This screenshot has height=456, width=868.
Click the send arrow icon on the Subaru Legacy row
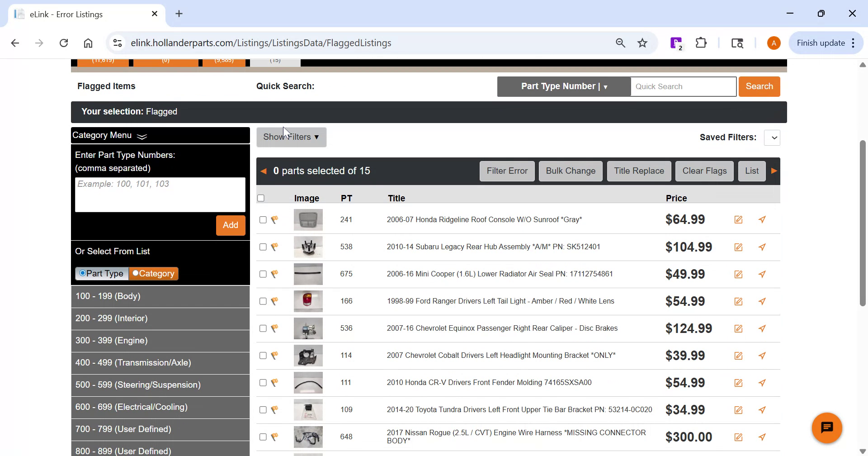click(762, 247)
